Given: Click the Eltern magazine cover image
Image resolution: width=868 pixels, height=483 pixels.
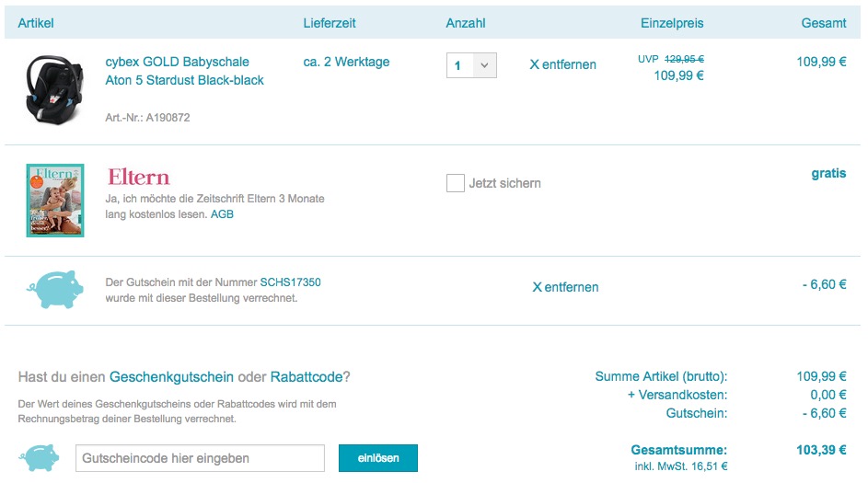Looking at the screenshot, I should [55, 201].
